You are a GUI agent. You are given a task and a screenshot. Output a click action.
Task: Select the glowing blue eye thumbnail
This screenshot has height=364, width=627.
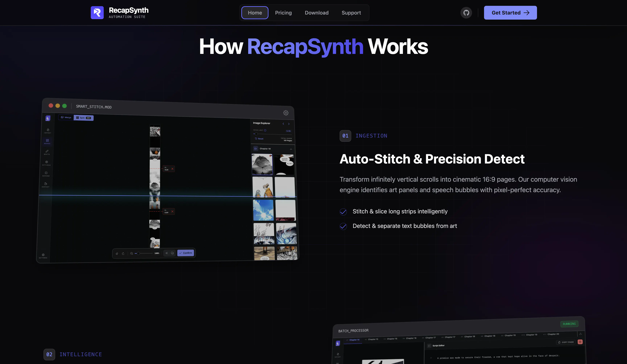click(x=286, y=233)
